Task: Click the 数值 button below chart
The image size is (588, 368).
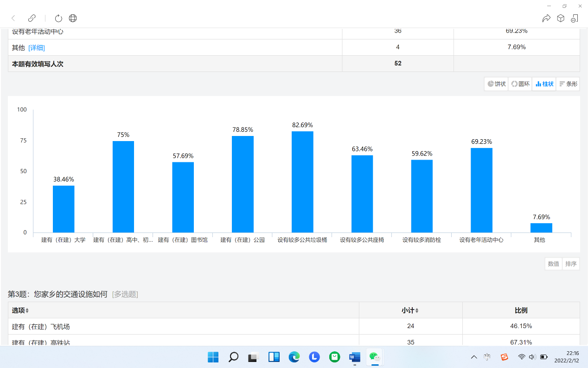Action: coord(553,264)
